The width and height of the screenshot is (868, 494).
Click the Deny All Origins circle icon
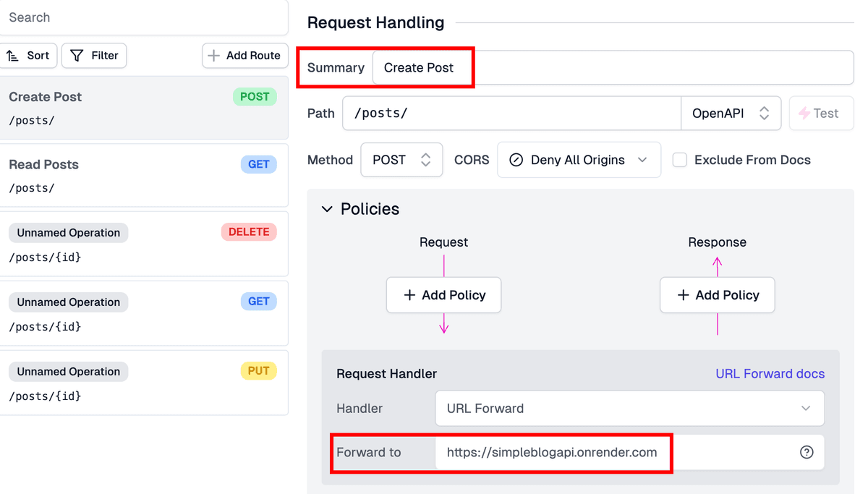(x=516, y=160)
